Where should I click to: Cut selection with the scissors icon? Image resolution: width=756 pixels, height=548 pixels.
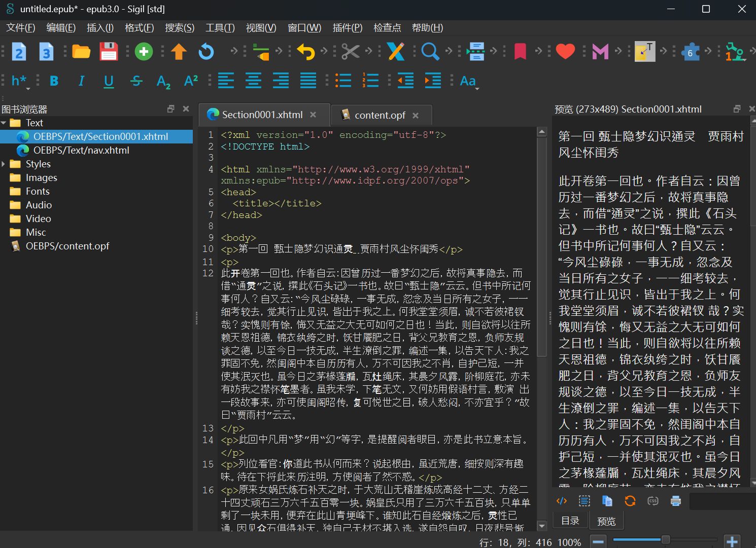(x=350, y=52)
